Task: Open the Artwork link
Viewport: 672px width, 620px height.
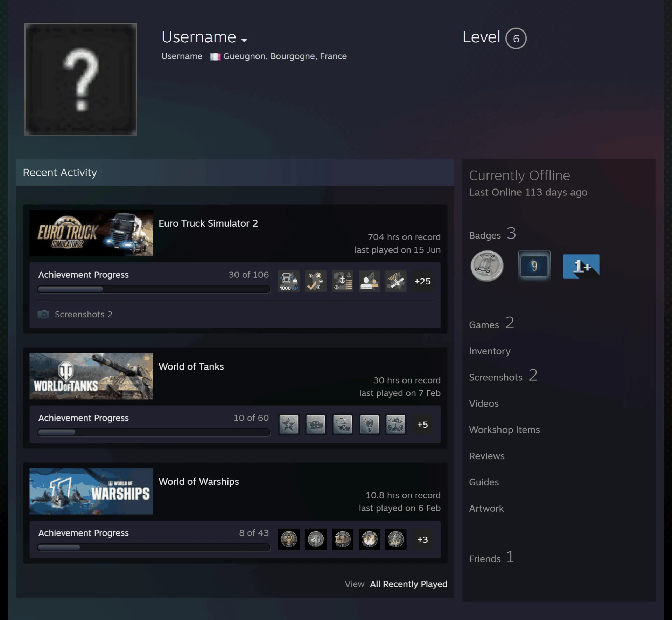Action: [x=486, y=509]
